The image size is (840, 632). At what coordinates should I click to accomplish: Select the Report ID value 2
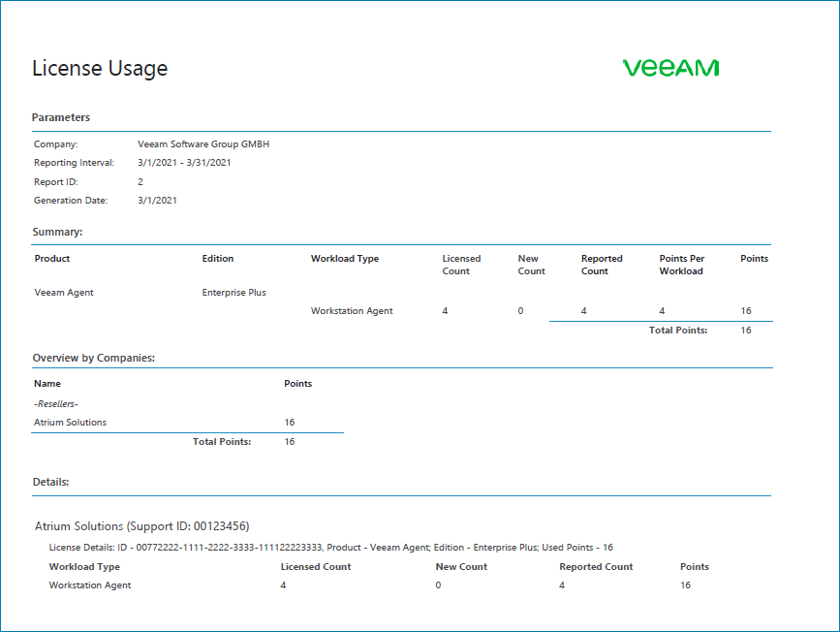tap(140, 181)
